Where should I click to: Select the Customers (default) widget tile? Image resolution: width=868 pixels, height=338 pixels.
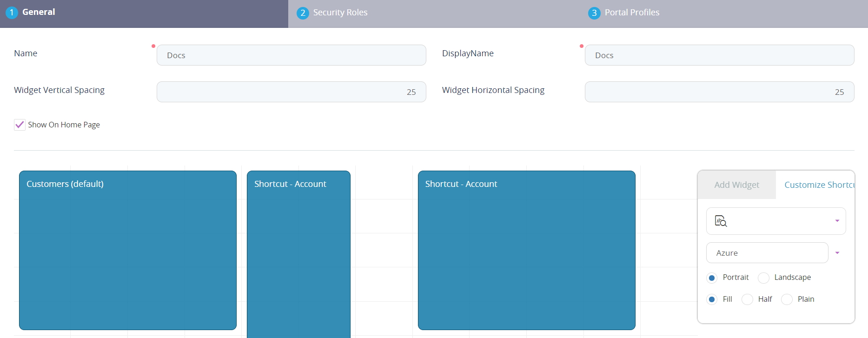[x=128, y=250]
